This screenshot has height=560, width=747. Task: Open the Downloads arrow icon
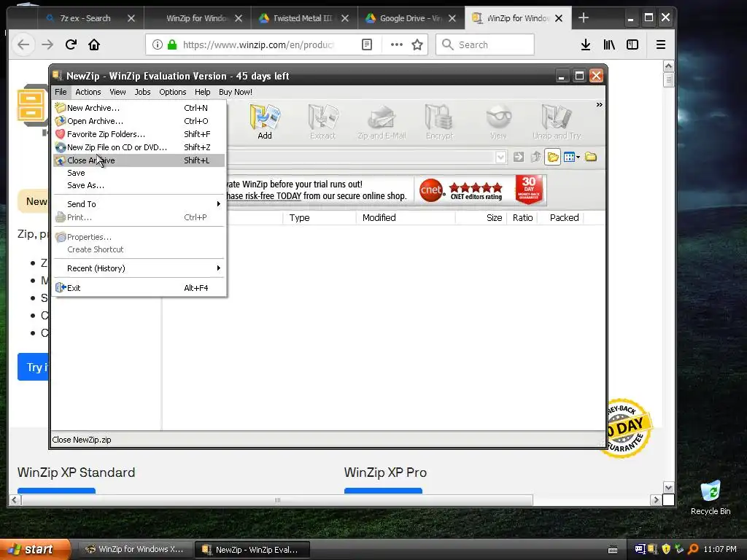click(586, 44)
